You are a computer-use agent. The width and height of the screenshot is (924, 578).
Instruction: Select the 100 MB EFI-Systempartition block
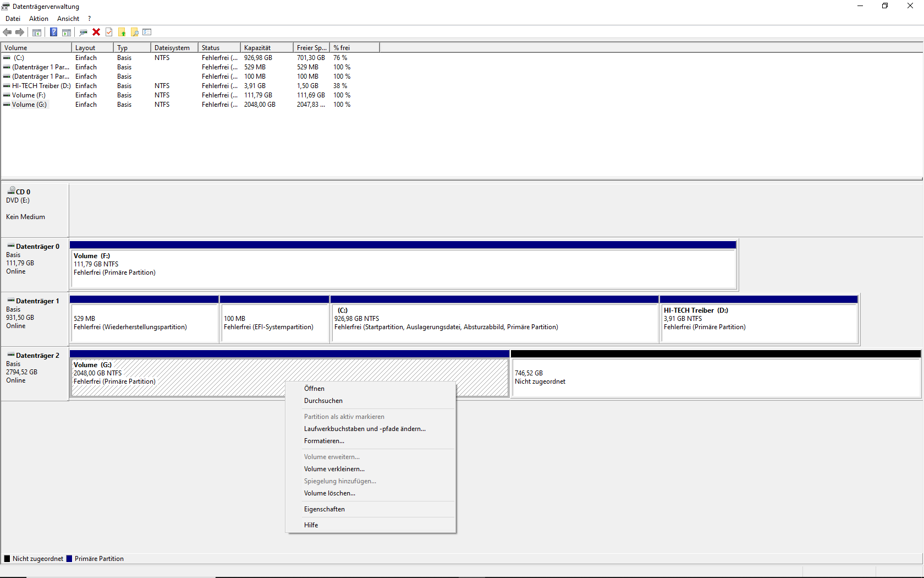tap(274, 319)
